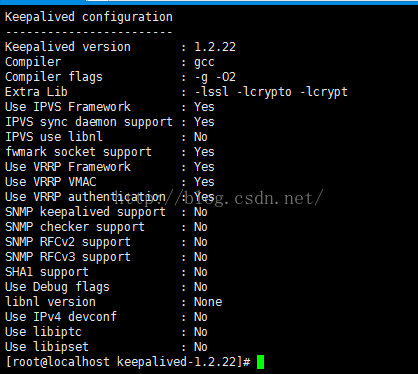Click the -g -O2 compiler flags value
This screenshot has height=374, width=418.
point(215,77)
